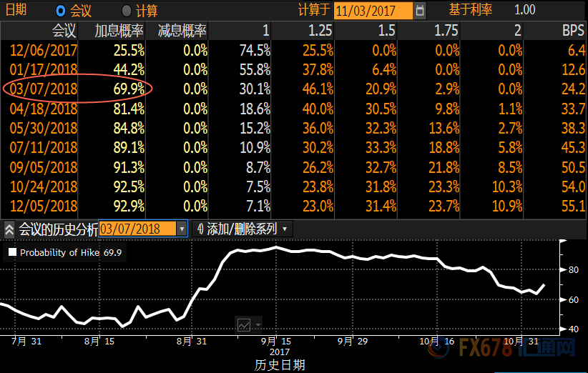
Task: Click the 基于利率 value 1.00
Action: click(x=524, y=10)
